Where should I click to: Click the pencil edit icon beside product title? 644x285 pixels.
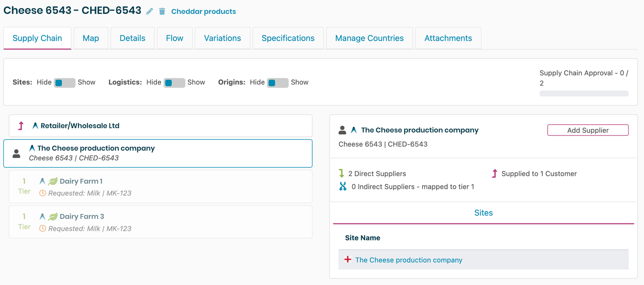(149, 11)
